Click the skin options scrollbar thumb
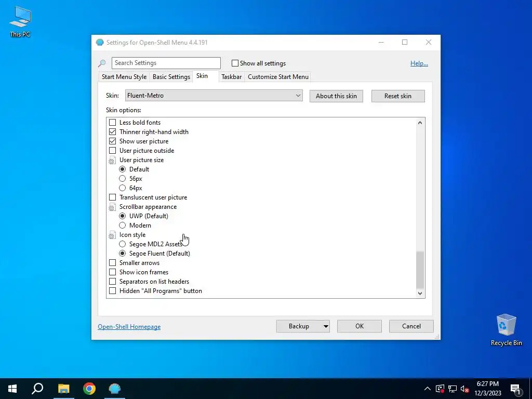This screenshot has height=399, width=532. coord(420,270)
